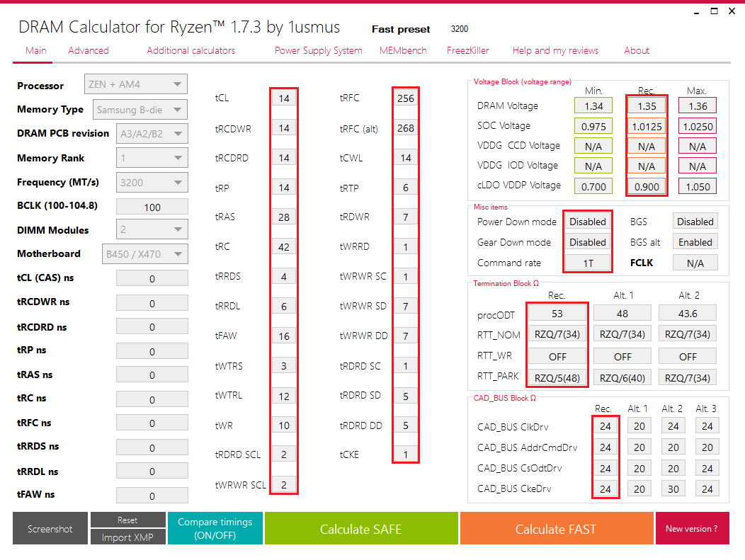Click the tRFC ns field
Viewport: 745px width, 560px height.
[152, 423]
